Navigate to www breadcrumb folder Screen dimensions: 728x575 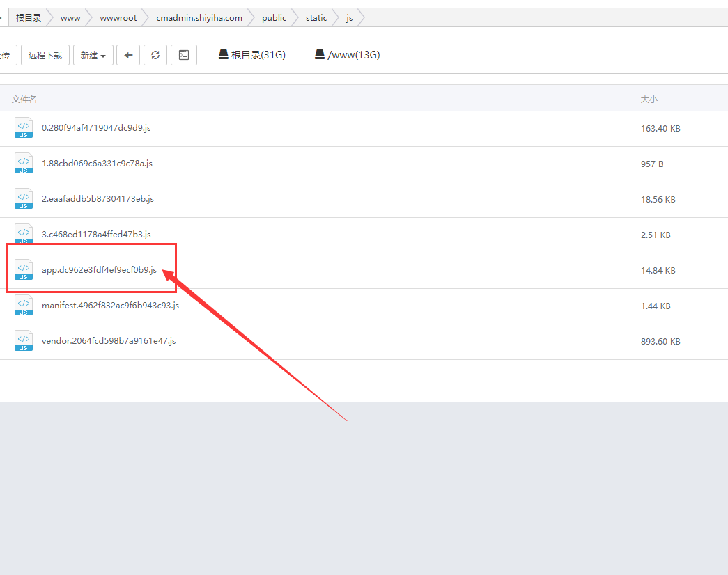70,18
